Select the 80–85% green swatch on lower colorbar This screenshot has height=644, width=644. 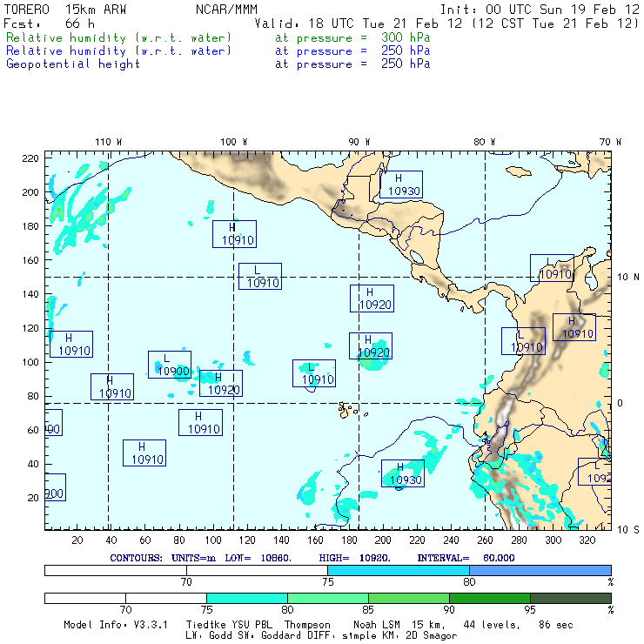point(328,598)
